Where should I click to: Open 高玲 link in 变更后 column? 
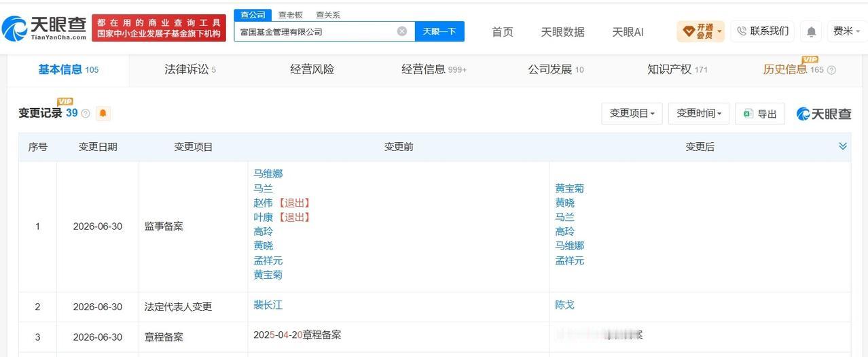click(x=564, y=231)
